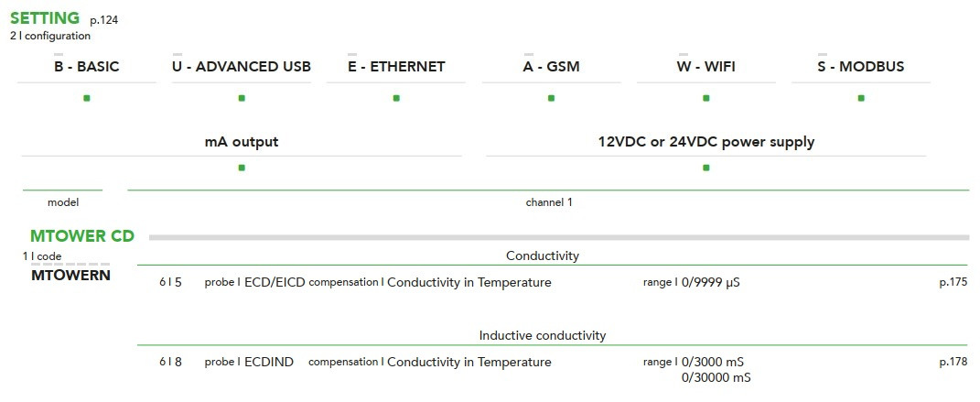
Task: Toggle the green square under mA output
Action: [242, 168]
